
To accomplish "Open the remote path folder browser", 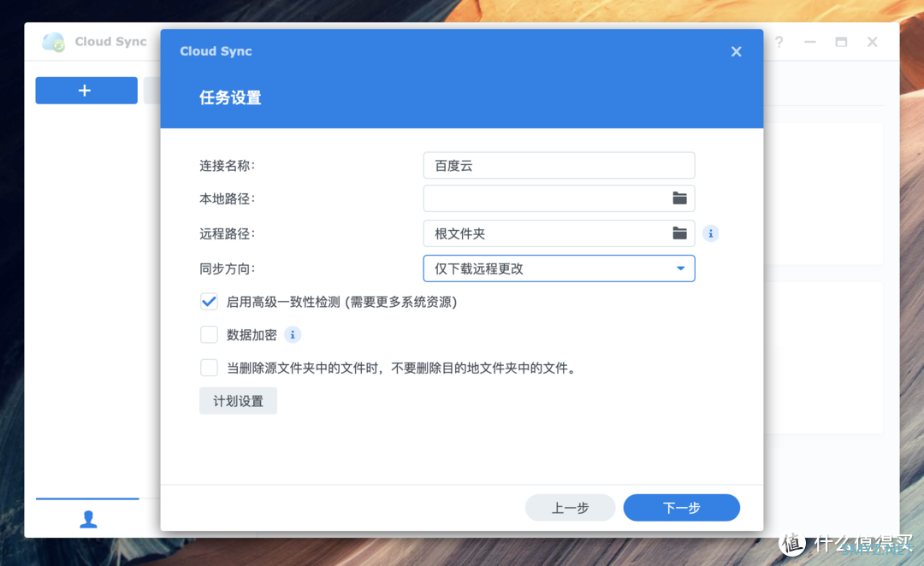I will click(x=679, y=233).
